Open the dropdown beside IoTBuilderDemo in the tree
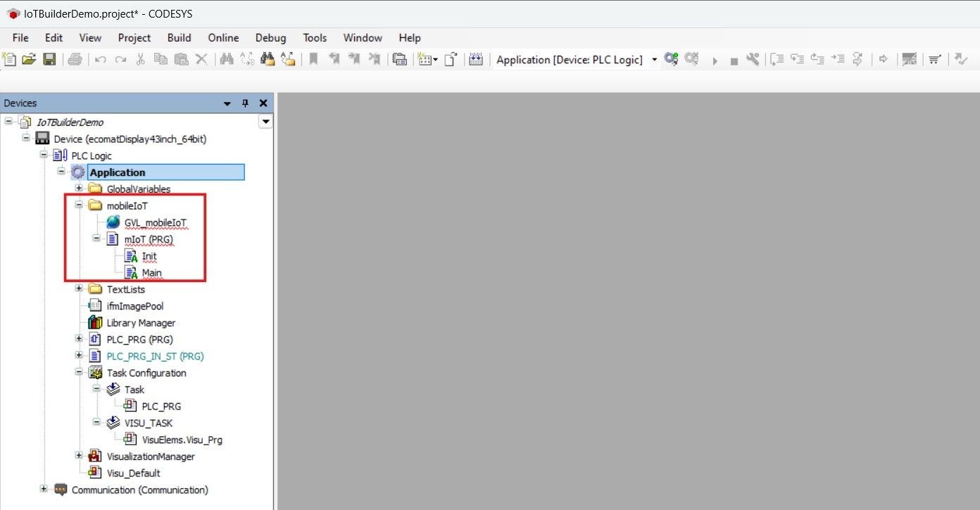Screen dimensions: 980x510 [x=265, y=122]
